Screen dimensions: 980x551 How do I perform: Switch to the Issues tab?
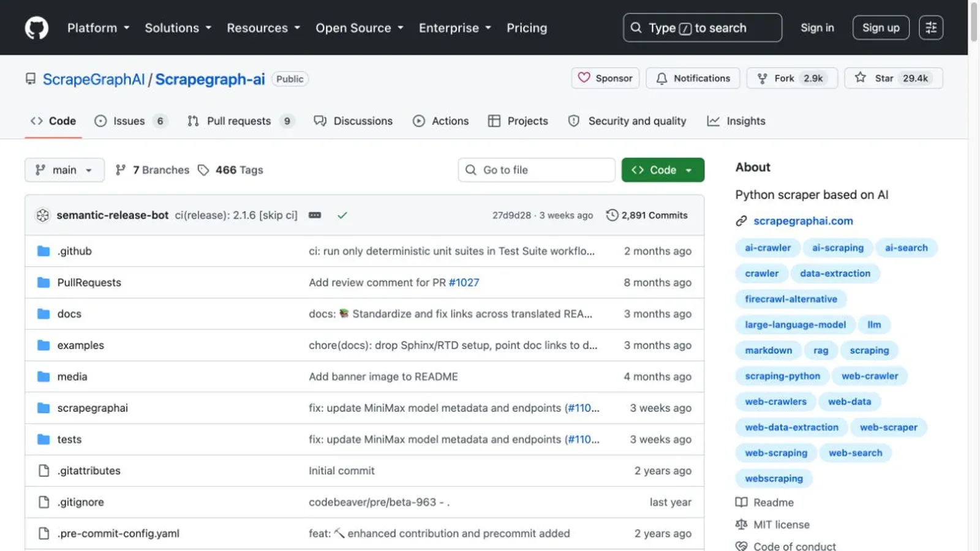click(131, 121)
